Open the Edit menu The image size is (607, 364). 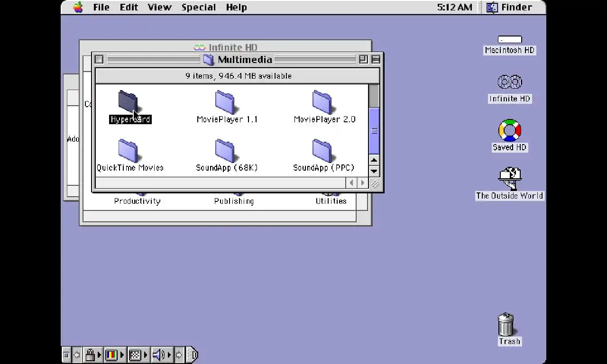[x=129, y=7]
